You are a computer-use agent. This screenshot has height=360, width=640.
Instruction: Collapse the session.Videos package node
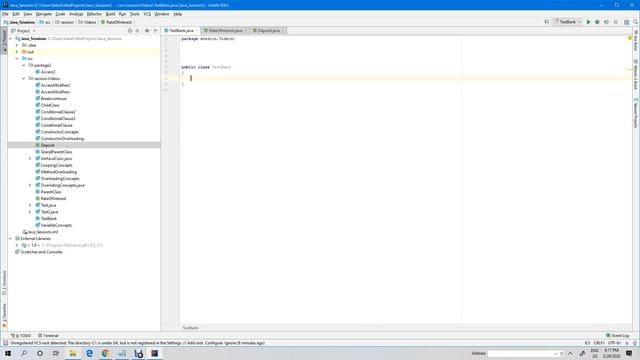(24, 78)
